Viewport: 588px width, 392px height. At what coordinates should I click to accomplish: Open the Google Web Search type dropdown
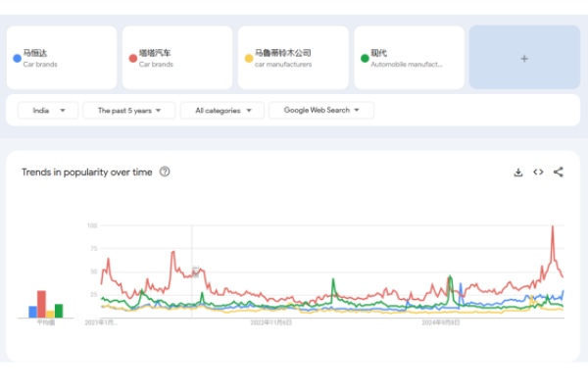321,111
